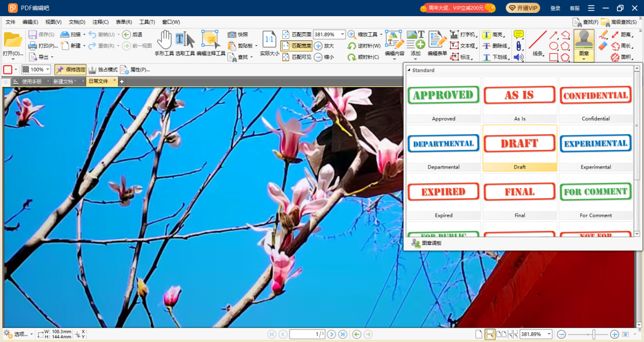Toggle Fit Width (匹配宽度) view
Screen dimensions: 644x342
296,46
